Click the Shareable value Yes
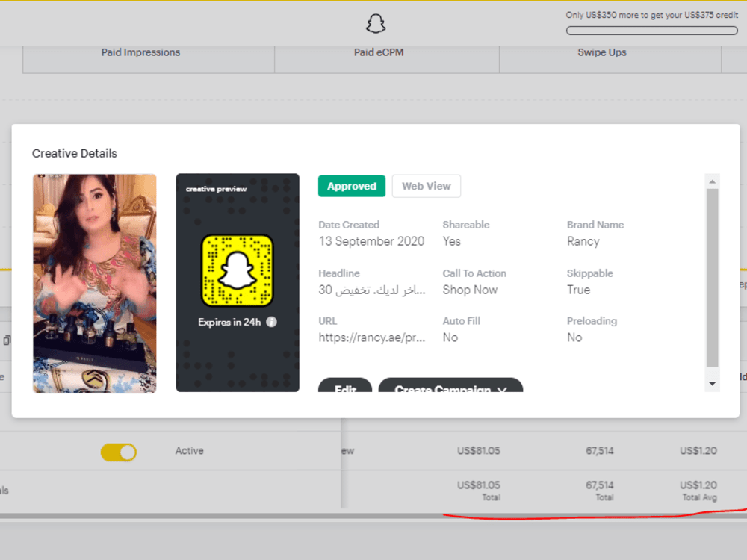The height and width of the screenshot is (560, 747). [451, 241]
